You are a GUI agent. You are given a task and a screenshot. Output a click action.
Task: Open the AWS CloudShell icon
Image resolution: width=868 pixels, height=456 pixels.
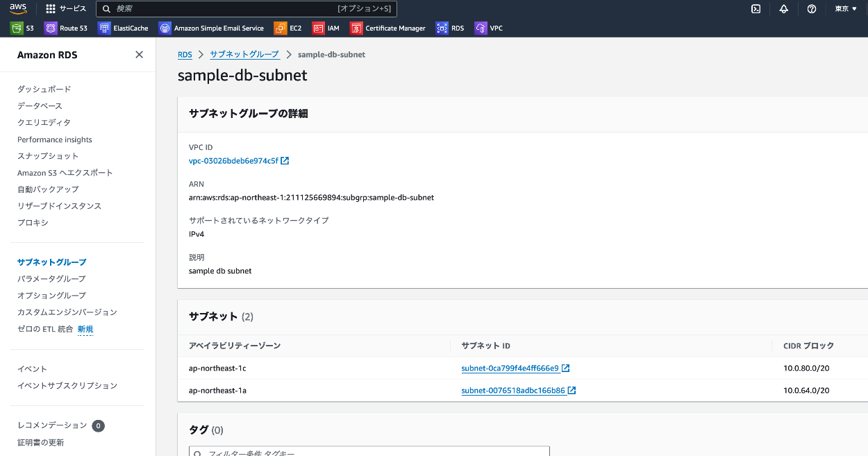point(756,9)
